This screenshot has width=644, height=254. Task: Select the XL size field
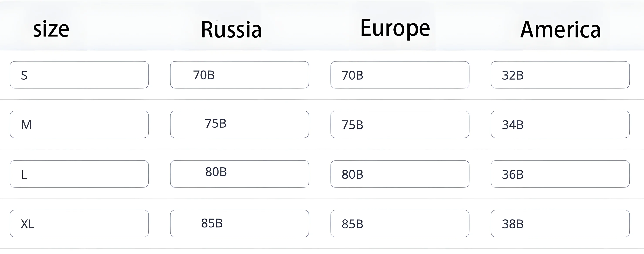(79, 224)
